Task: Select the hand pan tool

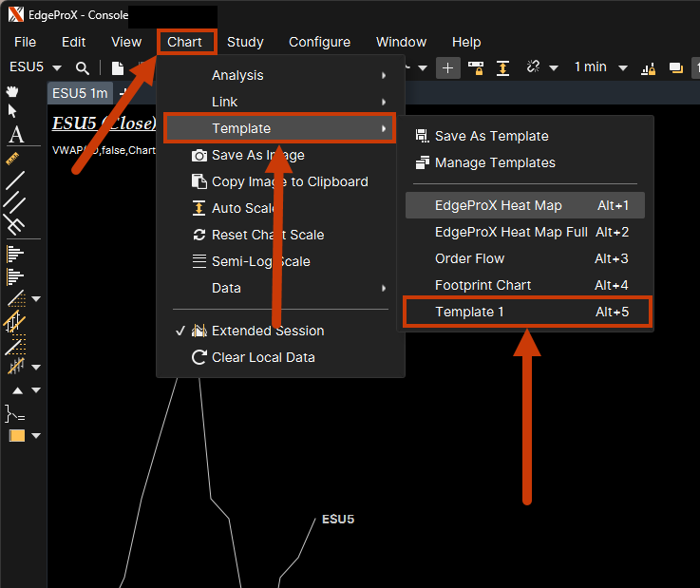Action: click(13, 92)
